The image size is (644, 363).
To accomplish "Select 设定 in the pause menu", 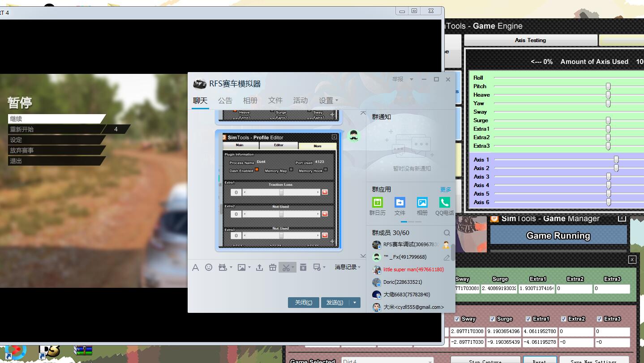I will [57, 140].
